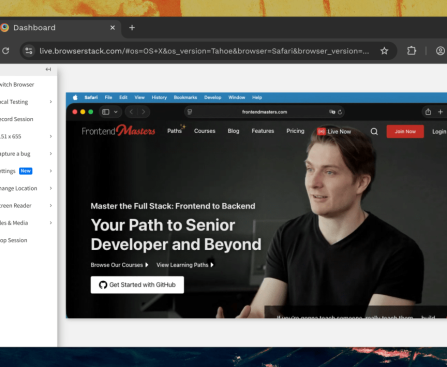Open Paths navigation link
The height and width of the screenshot is (367, 447).
[175, 131]
